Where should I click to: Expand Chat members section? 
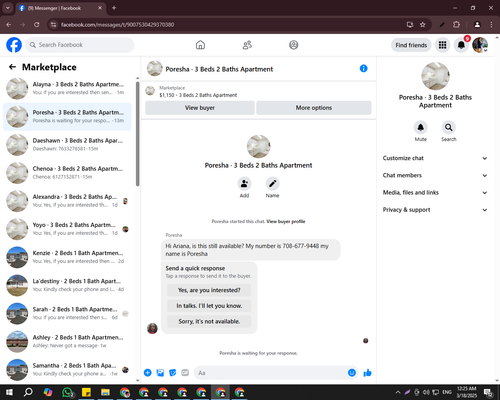tap(435, 175)
